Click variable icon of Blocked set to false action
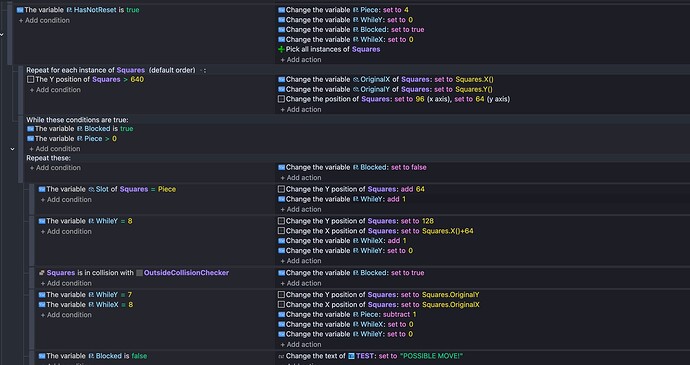Screen dimensions: 690x365 (x=281, y=167)
